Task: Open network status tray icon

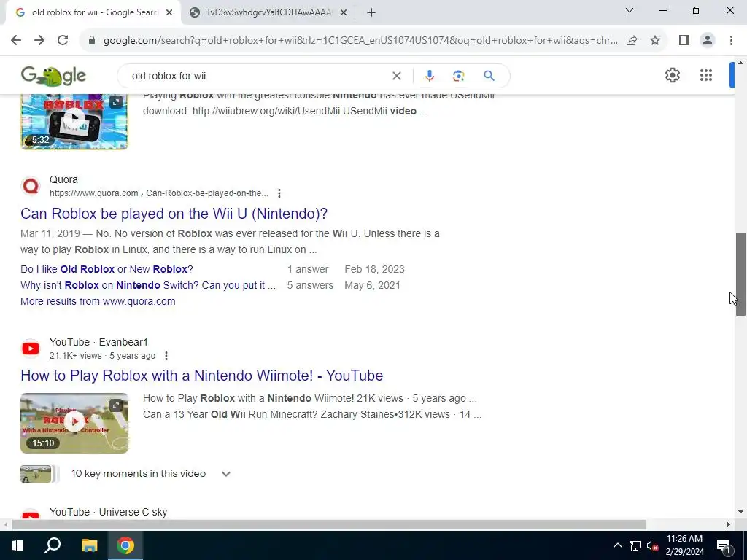Action: 635,545
